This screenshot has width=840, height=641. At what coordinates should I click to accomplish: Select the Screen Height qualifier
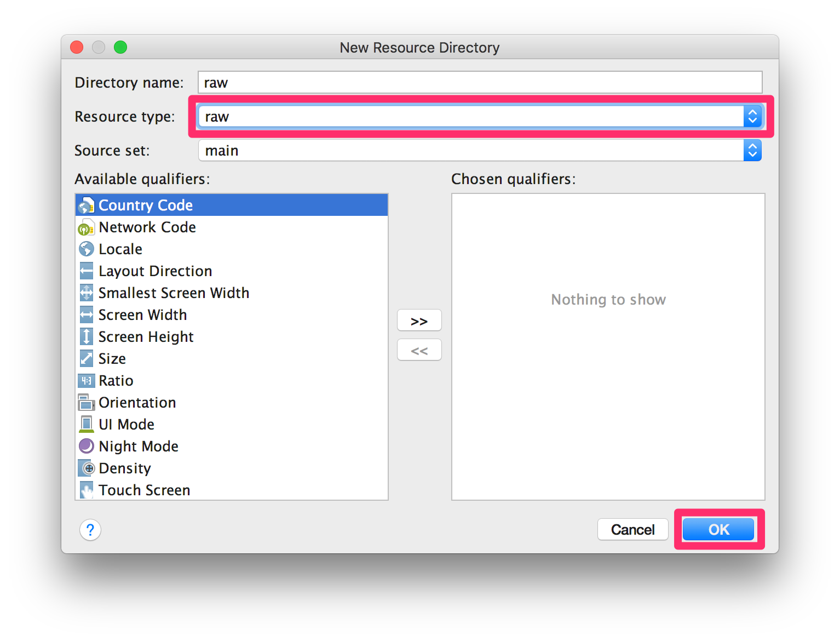(232, 336)
